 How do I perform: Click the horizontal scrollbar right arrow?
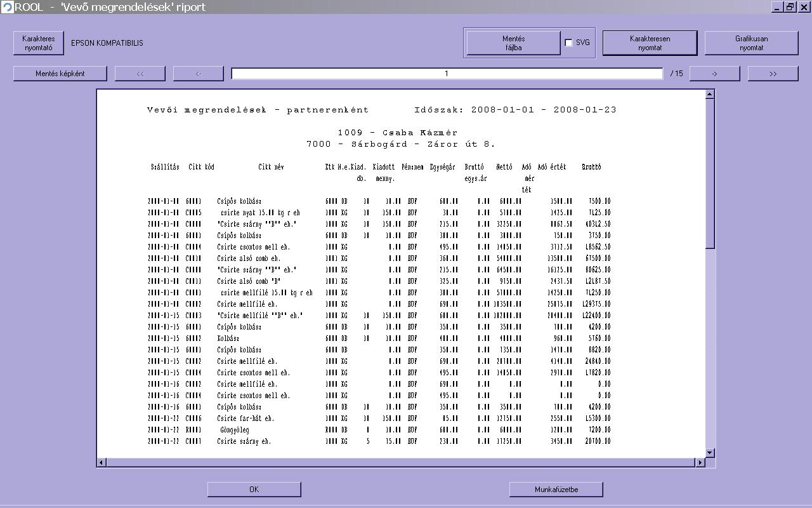(700, 462)
